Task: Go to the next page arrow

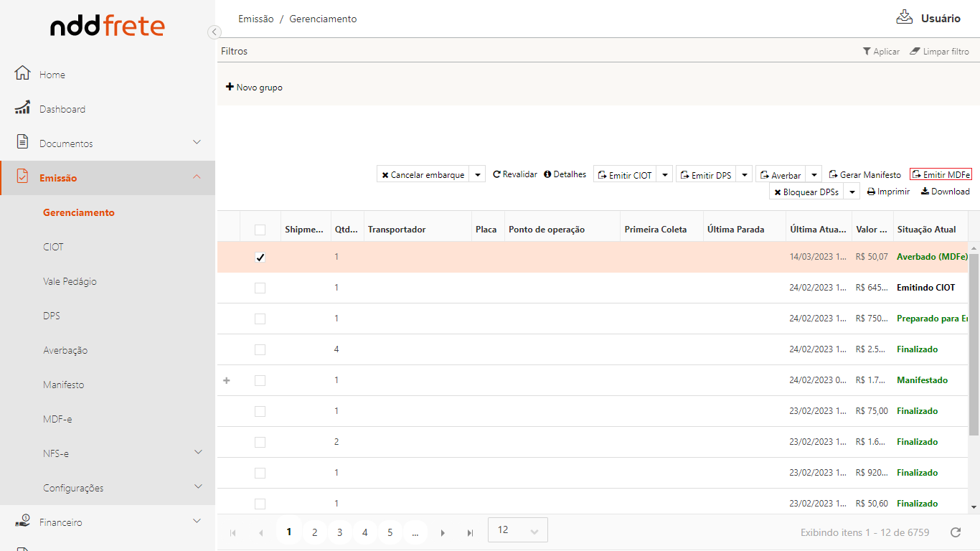Action: (443, 532)
